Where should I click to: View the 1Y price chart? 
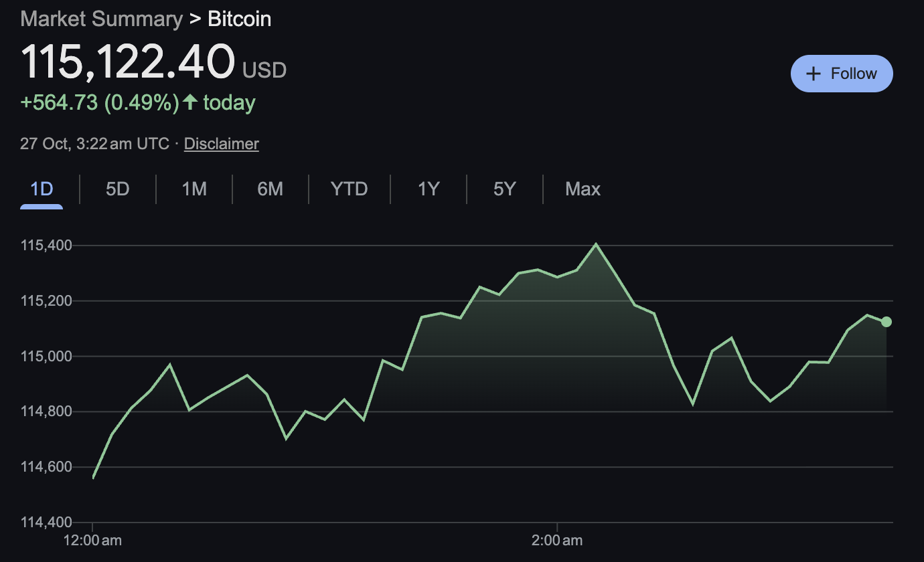click(x=428, y=189)
